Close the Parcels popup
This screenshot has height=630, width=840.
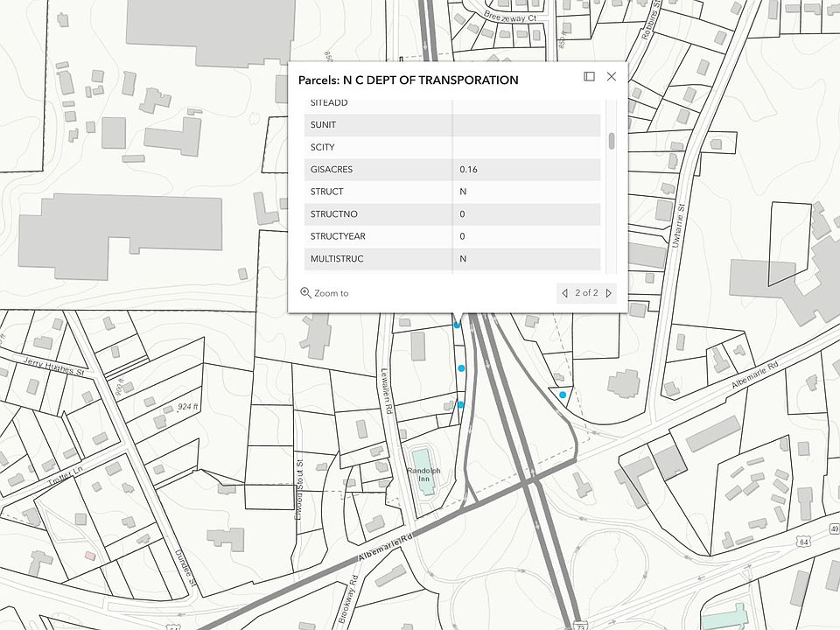[612, 77]
